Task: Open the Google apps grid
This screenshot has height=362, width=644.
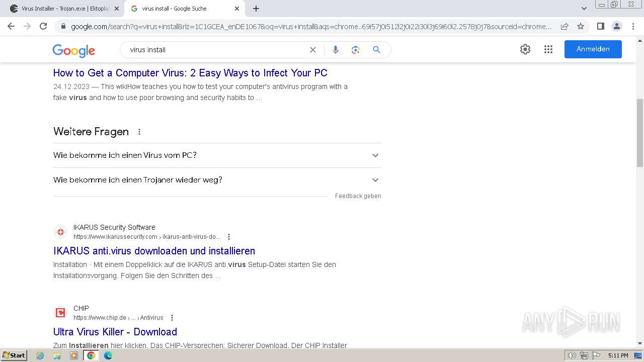Action: click(x=548, y=49)
